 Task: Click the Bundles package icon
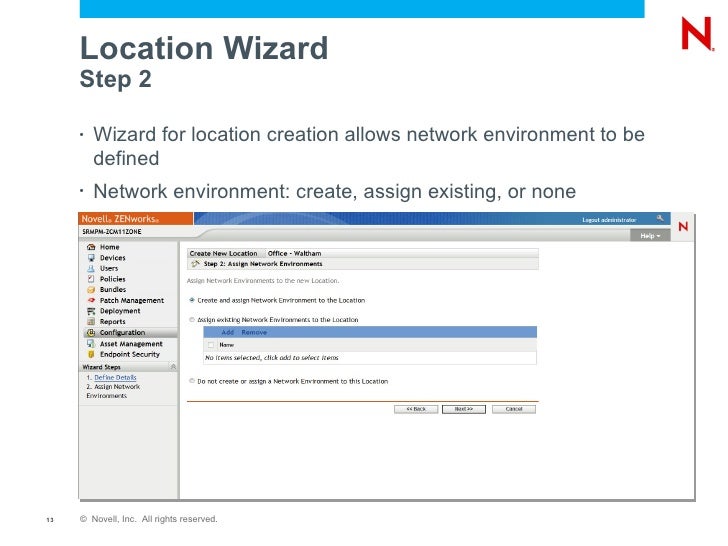click(91, 290)
